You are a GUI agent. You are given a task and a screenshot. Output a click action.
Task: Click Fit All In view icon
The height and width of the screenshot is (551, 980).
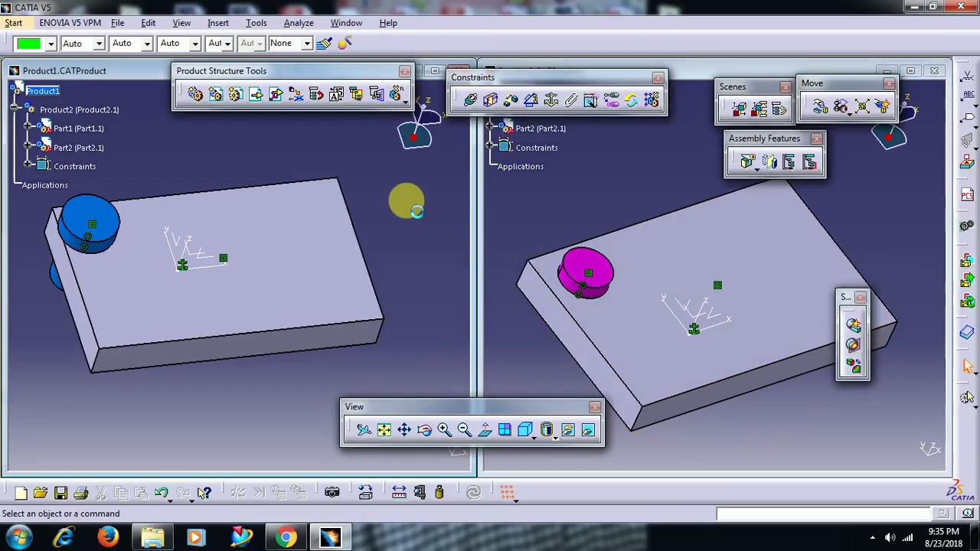click(x=384, y=430)
